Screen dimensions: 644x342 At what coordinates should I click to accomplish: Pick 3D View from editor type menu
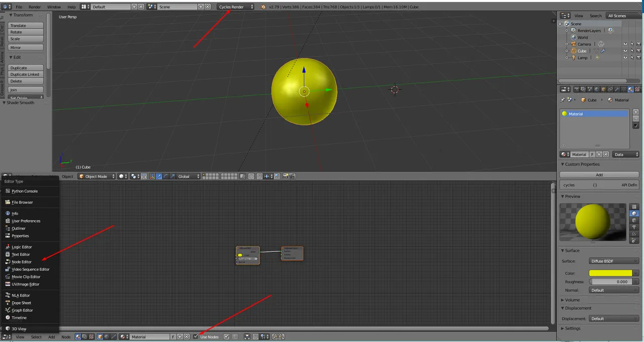point(19,328)
